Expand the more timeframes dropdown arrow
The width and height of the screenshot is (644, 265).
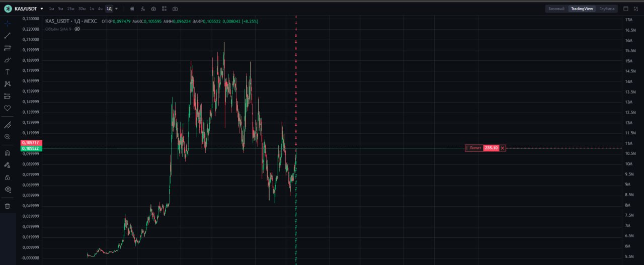click(x=117, y=9)
